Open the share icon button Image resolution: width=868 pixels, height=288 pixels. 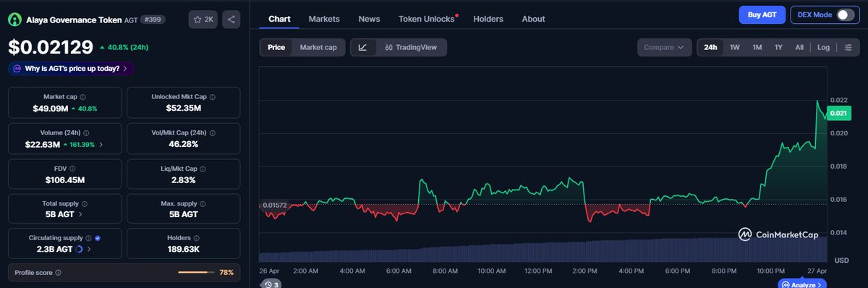click(x=231, y=20)
